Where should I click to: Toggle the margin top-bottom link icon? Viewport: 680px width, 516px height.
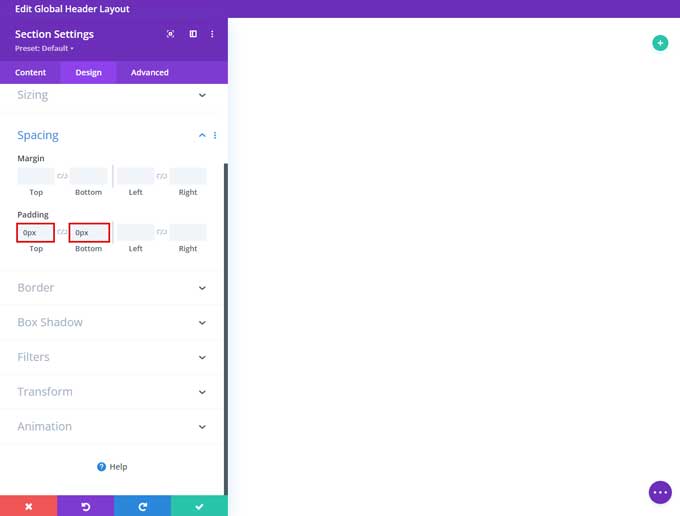[x=62, y=176]
